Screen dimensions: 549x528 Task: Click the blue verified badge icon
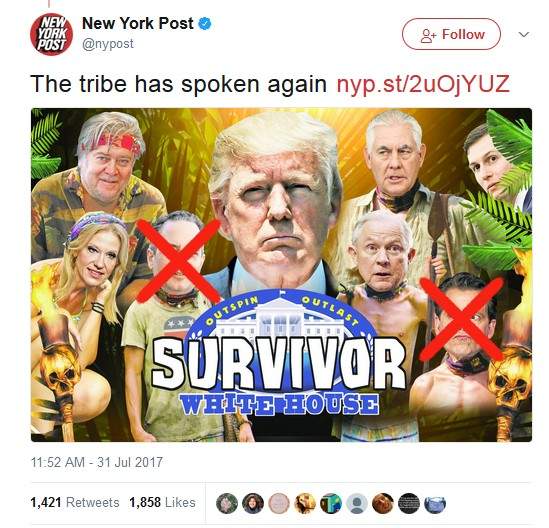[205, 24]
